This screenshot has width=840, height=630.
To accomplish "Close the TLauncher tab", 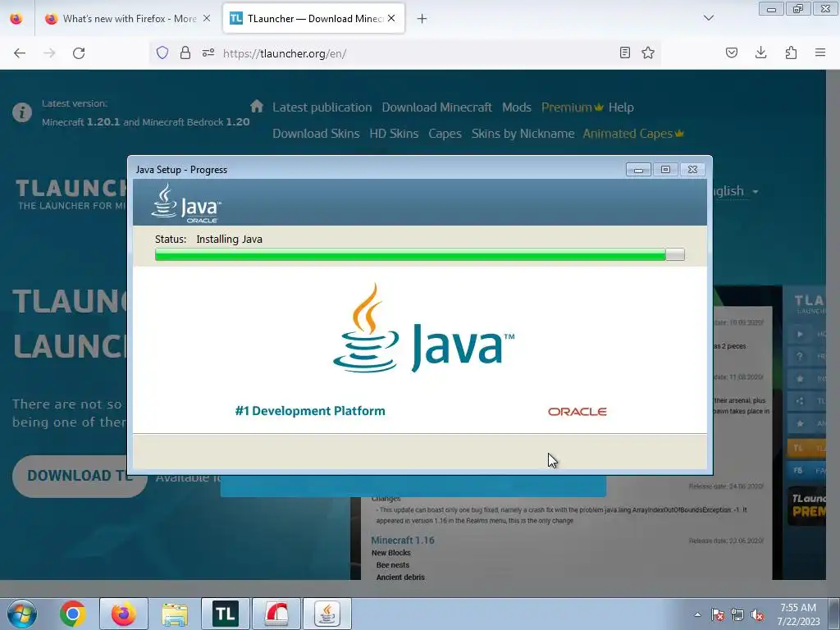I will tap(391, 18).
